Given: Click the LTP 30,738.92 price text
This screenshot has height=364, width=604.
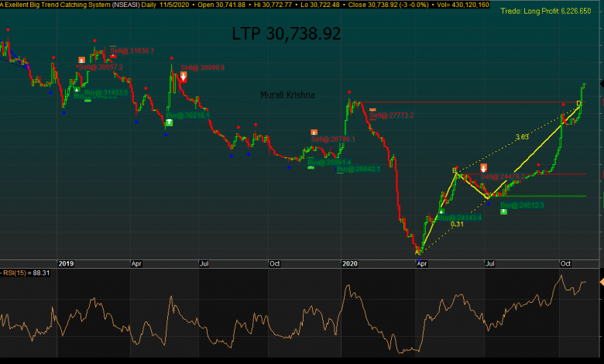Looking at the screenshot, I should point(286,34).
